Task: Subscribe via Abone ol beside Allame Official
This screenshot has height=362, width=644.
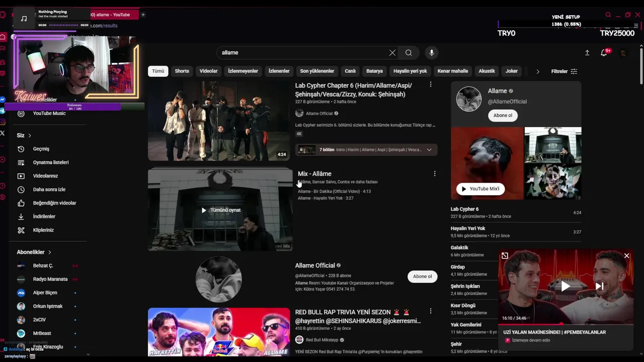Action: pos(422,276)
